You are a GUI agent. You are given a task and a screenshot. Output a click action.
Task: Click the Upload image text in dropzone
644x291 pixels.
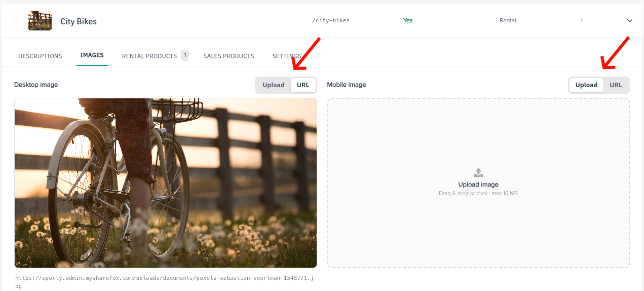click(478, 185)
